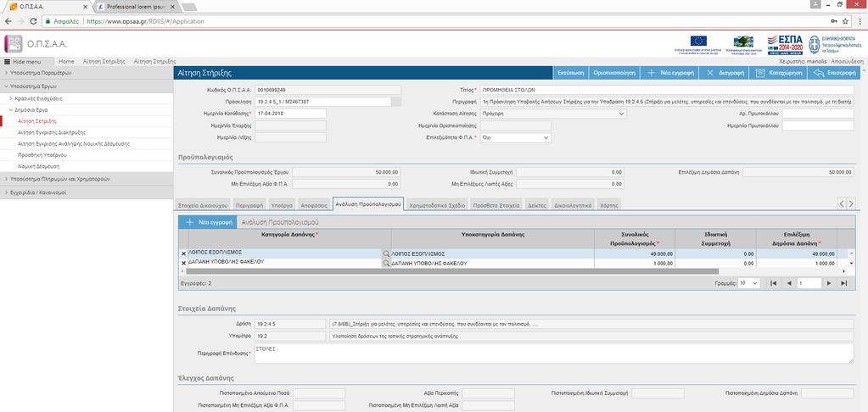Image resolution: width=868 pixels, height=412 pixels.
Task: Click the ΕΣΠΑ 2014-2020 logo
Action: [785, 44]
